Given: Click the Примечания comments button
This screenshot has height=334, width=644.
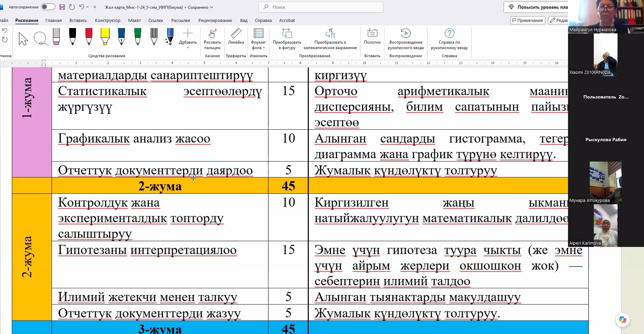Looking at the screenshot, I should (x=527, y=20).
